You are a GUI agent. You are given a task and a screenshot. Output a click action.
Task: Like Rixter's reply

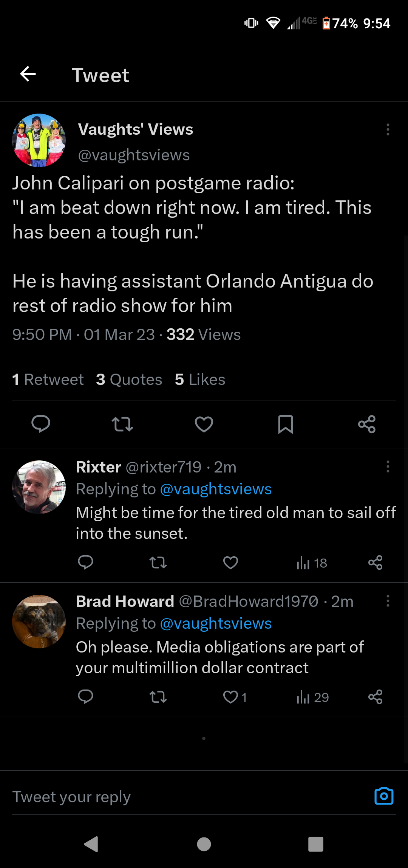(230, 562)
